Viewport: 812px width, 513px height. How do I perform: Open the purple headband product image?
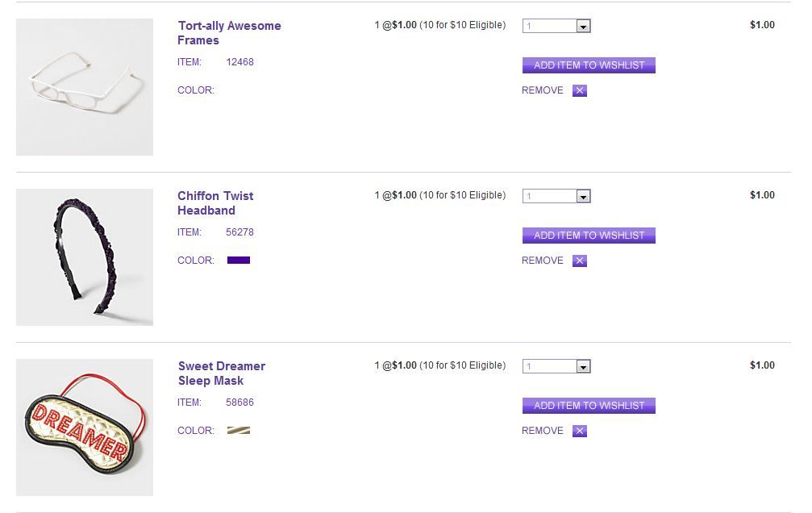85,257
